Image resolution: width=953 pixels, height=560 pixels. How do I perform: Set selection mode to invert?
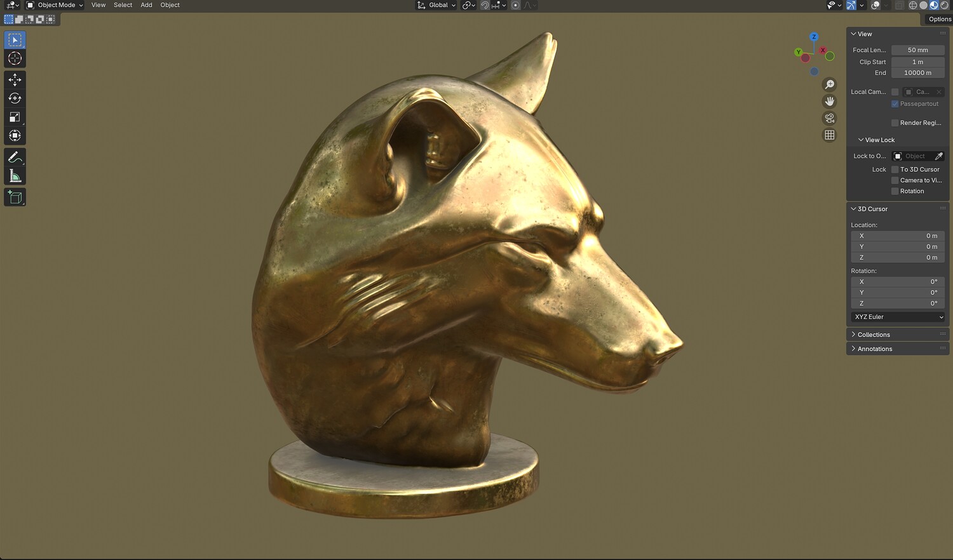pyautogui.click(x=39, y=19)
